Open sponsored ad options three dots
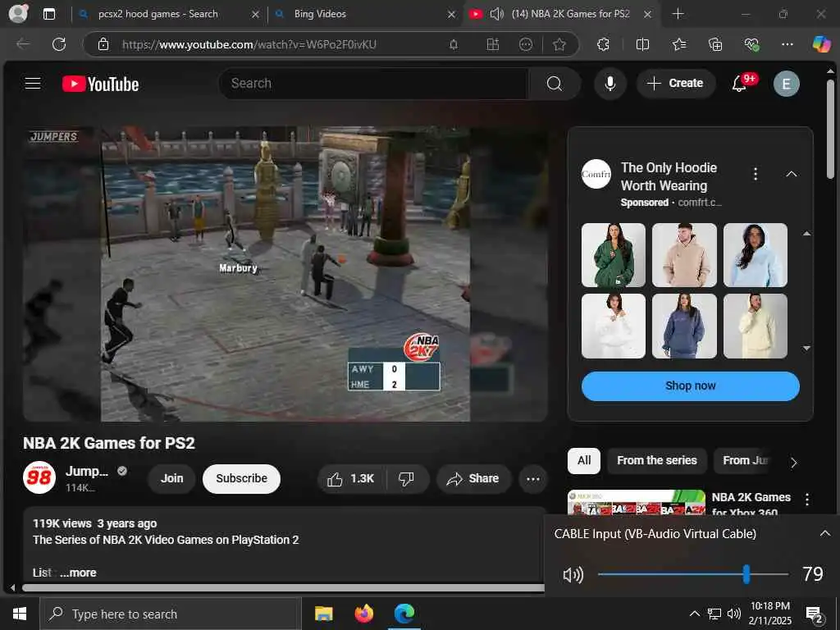 tap(756, 174)
